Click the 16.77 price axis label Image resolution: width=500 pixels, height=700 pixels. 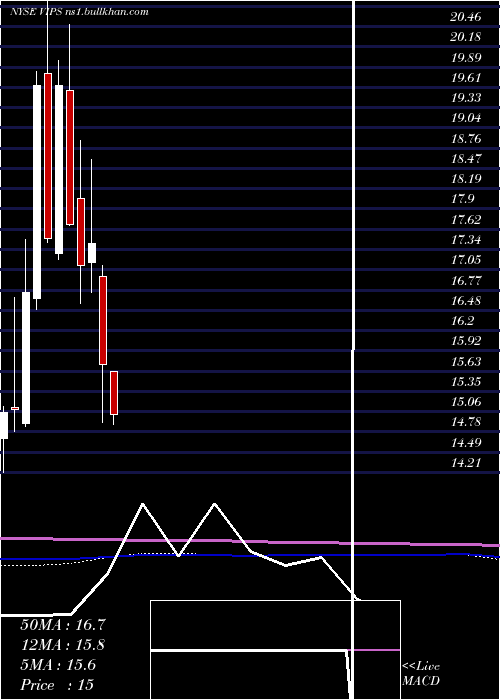(x=466, y=281)
